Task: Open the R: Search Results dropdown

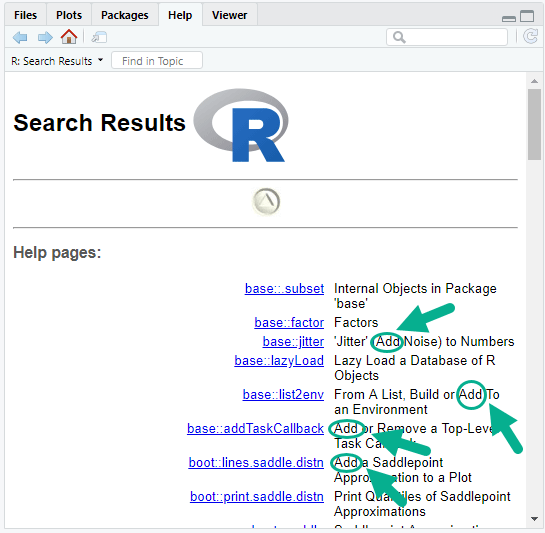Action: coord(57,61)
